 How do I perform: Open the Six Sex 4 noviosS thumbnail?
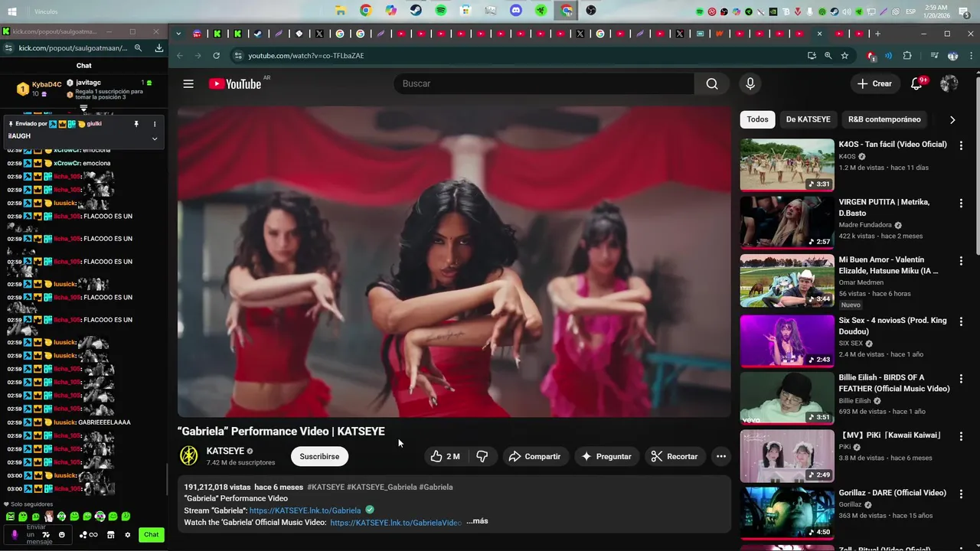787,341
